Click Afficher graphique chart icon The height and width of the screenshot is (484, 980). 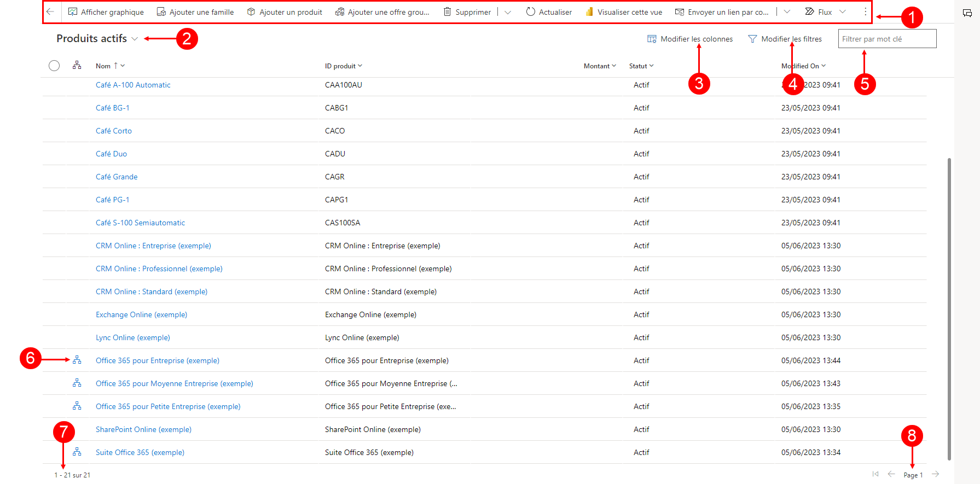click(x=73, y=12)
